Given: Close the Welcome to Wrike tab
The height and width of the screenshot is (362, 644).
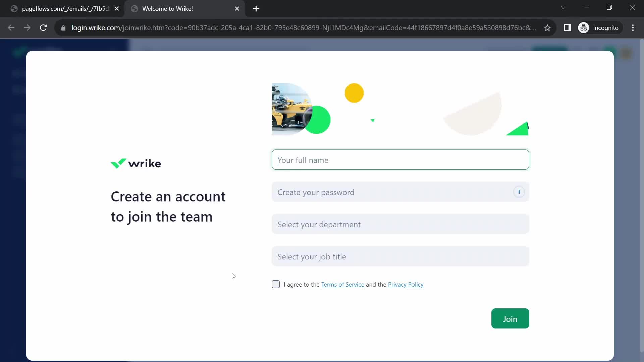Looking at the screenshot, I should click(237, 9).
